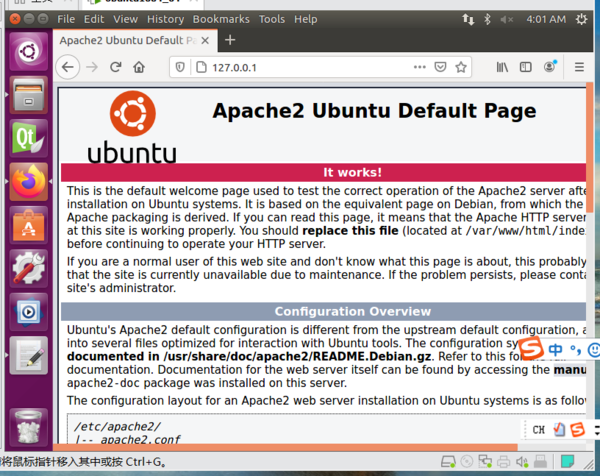
Task: Open the Bluetooth indicator
Action: [487, 19]
